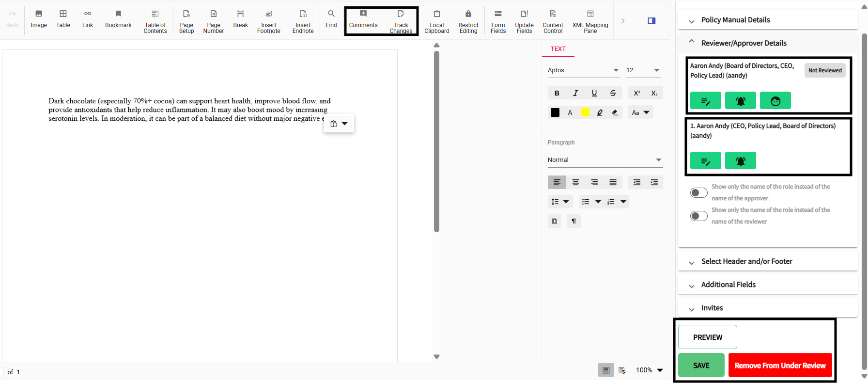Apply italic formatting
This screenshot has height=383, width=868.
pyautogui.click(x=575, y=93)
